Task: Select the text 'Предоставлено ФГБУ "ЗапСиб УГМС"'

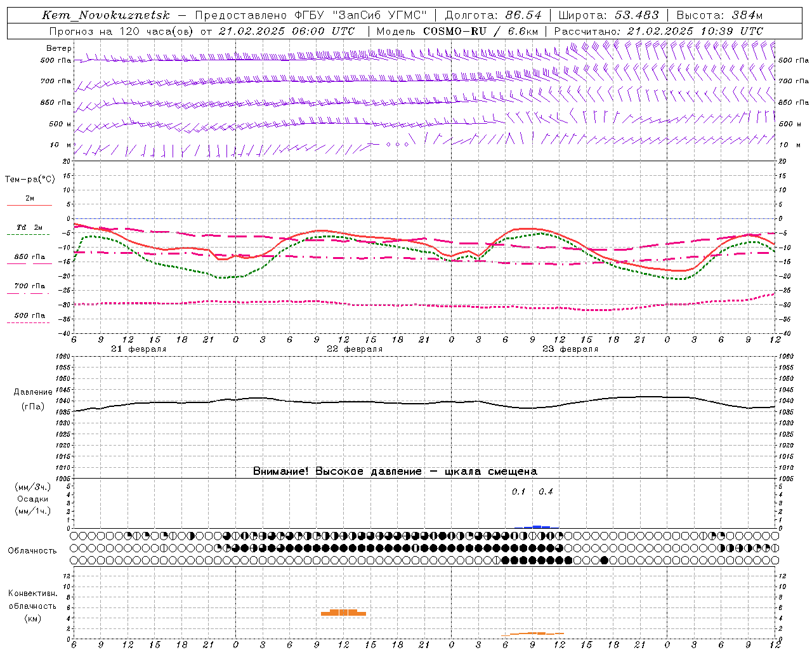Action: [x=311, y=15]
